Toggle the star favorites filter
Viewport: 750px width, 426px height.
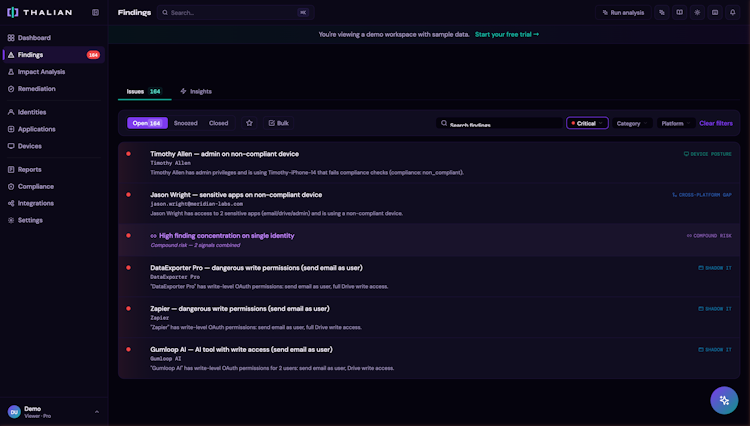[x=249, y=123]
